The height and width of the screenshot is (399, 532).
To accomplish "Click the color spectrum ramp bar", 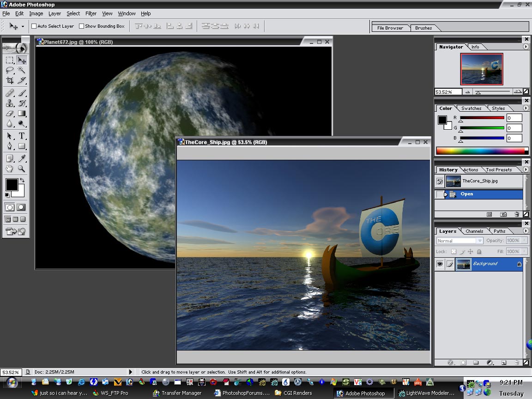I will [x=480, y=151].
